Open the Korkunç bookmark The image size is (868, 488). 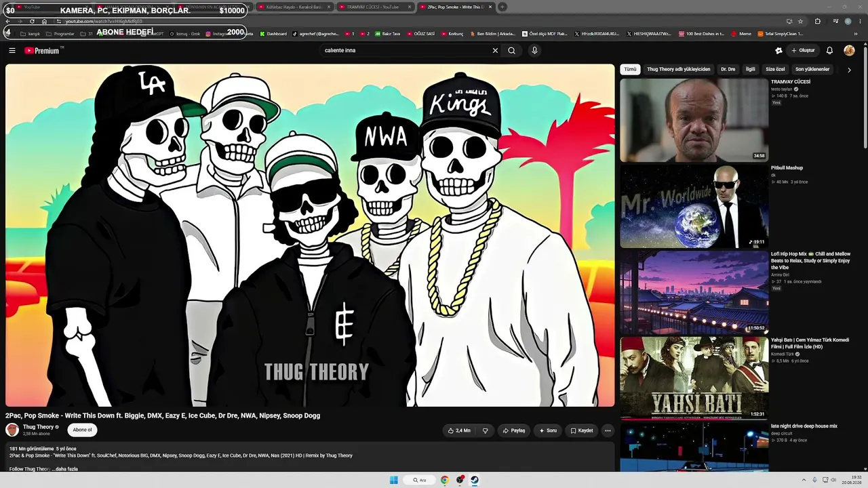coord(452,34)
